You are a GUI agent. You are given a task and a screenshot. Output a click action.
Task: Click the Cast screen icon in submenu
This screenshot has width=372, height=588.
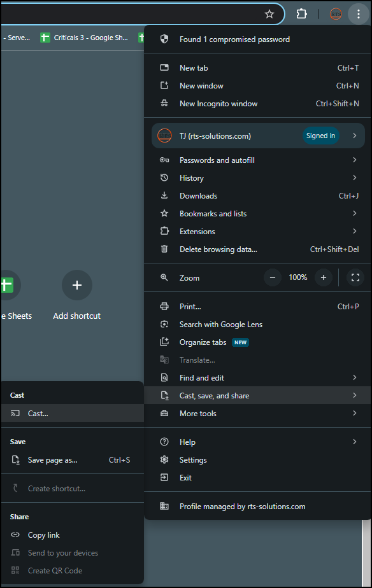15,413
